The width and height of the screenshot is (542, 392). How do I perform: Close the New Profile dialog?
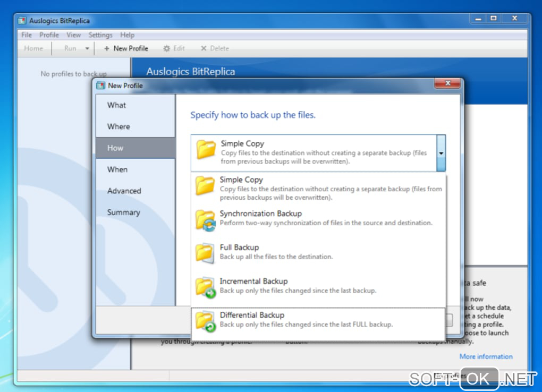pyautogui.click(x=447, y=83)
